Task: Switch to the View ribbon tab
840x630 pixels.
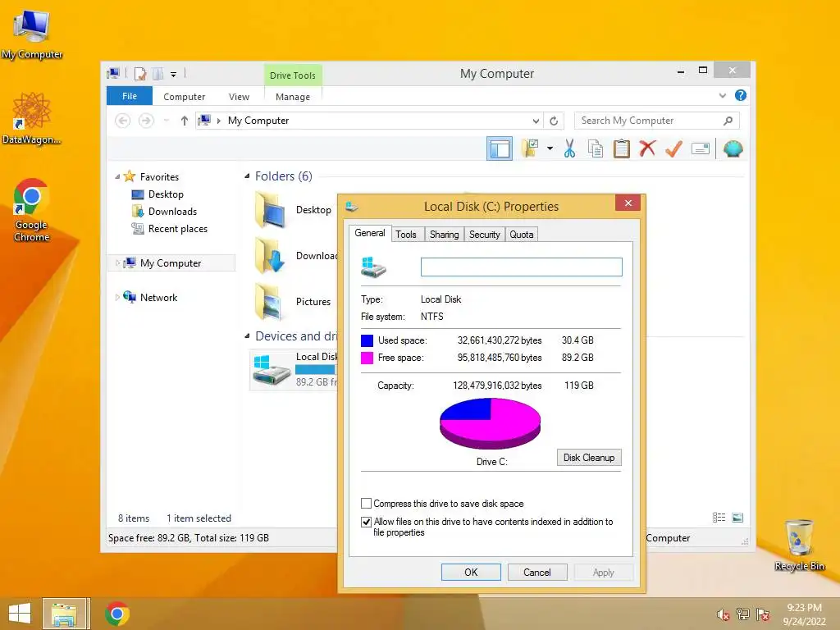Action: [239, 97]
